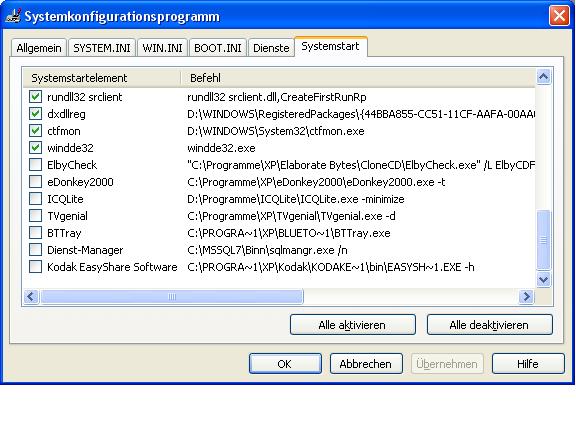Click the sqlmangr.exe /n command
The height and width of the screenshot is (432, 576).
[267, 250]
